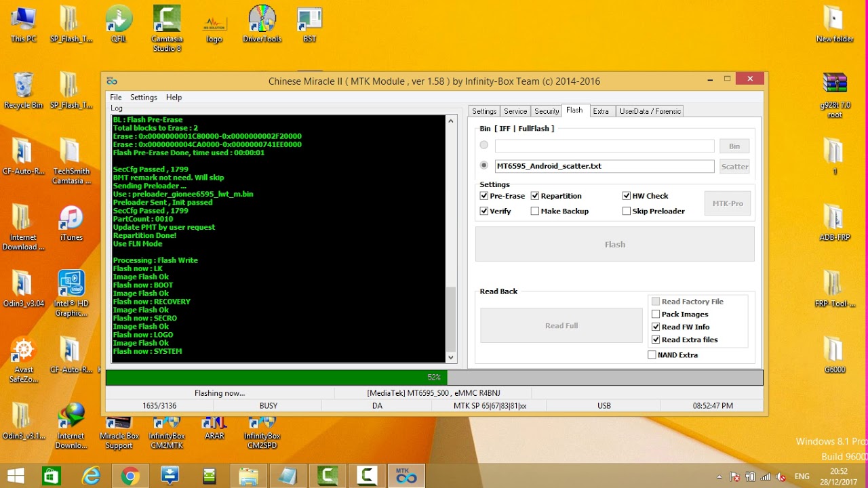The width and height of the screenshot is (868, 488).
Task: Click the MT6595_Android_scatter.txt path field
Action: click(x=605, y=166)
